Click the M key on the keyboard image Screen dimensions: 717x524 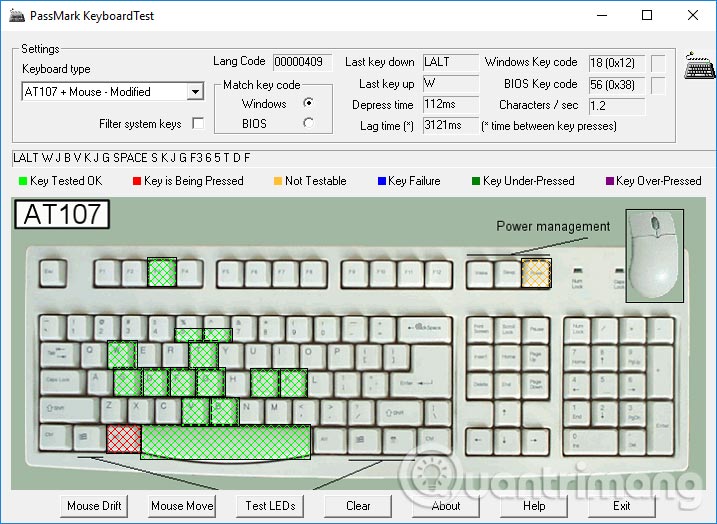[x=278, y=410]
